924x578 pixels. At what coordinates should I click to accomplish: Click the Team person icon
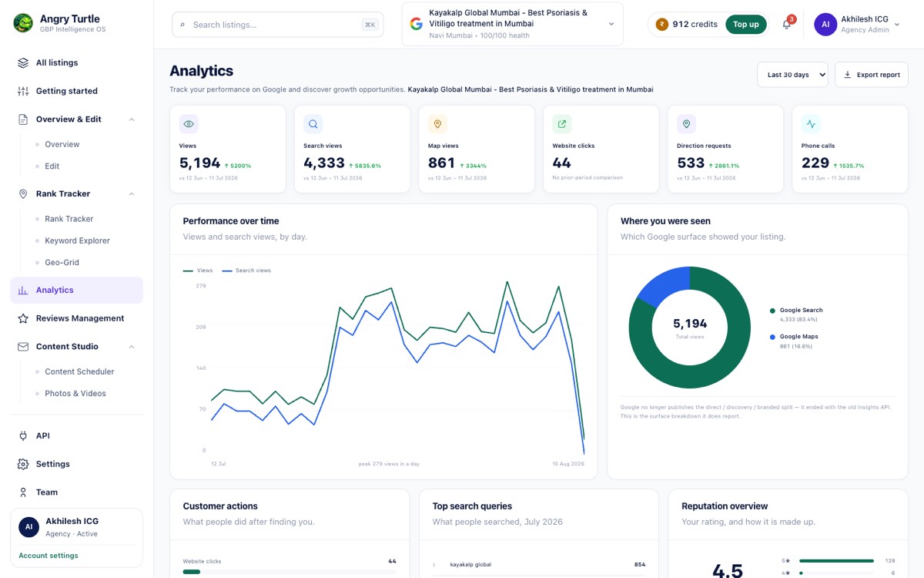[x=23, y=492]
